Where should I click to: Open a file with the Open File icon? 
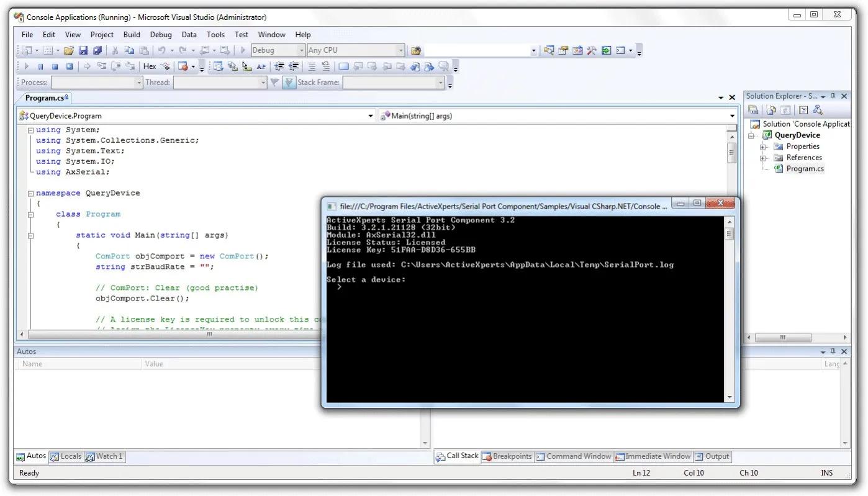[68, 50]
